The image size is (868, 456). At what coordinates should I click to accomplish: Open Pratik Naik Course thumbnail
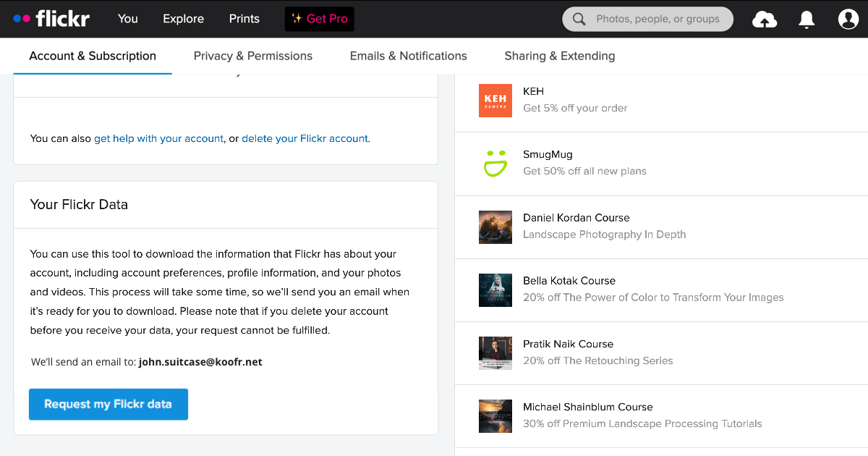tap(495, 352)
